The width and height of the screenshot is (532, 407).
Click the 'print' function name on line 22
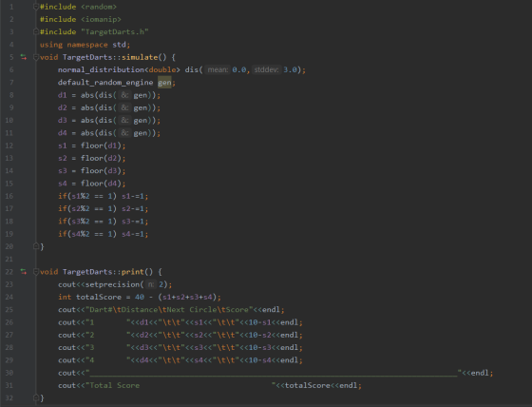pos(133,272)
